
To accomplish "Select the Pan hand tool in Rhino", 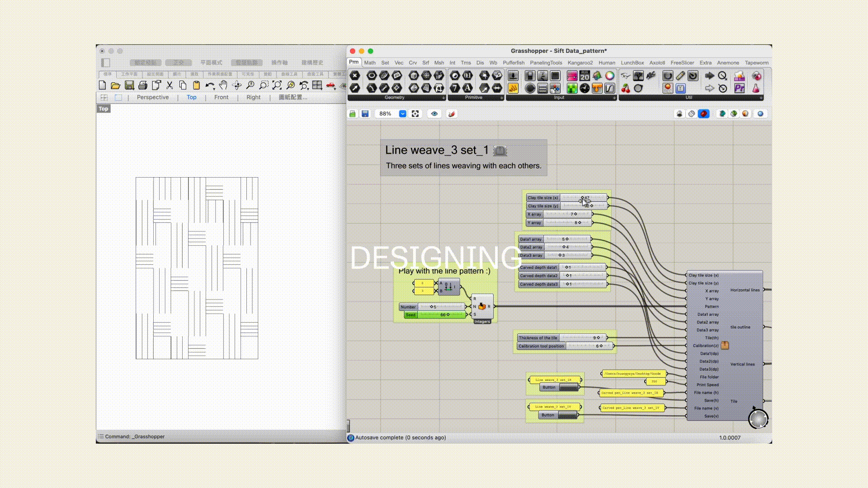I will [223, 85].
